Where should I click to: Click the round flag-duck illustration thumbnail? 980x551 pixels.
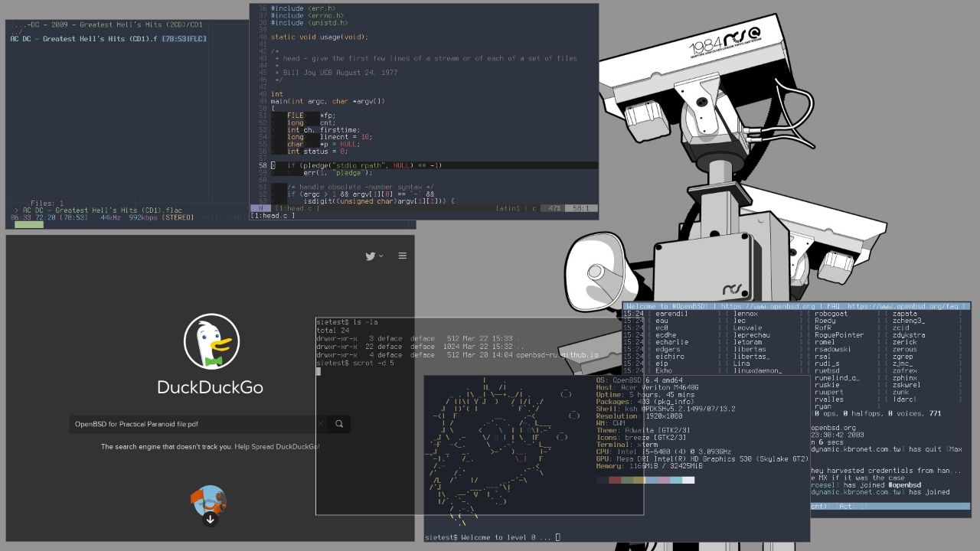point(208,501)
